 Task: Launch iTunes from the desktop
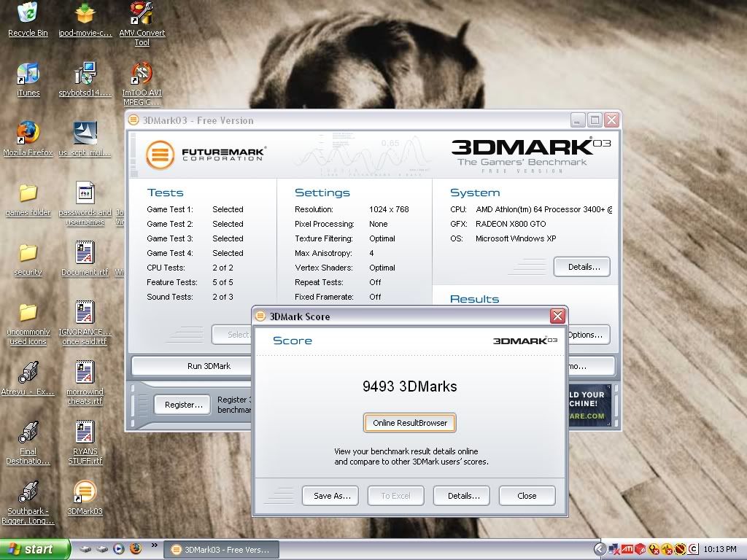(28, 74)
